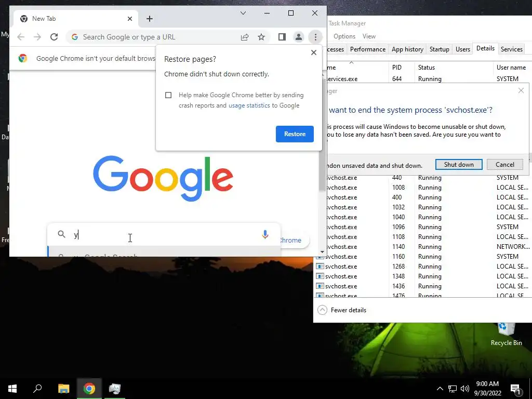Sort by the PID column header
532x399 pixels.
[x=402, y=67]
